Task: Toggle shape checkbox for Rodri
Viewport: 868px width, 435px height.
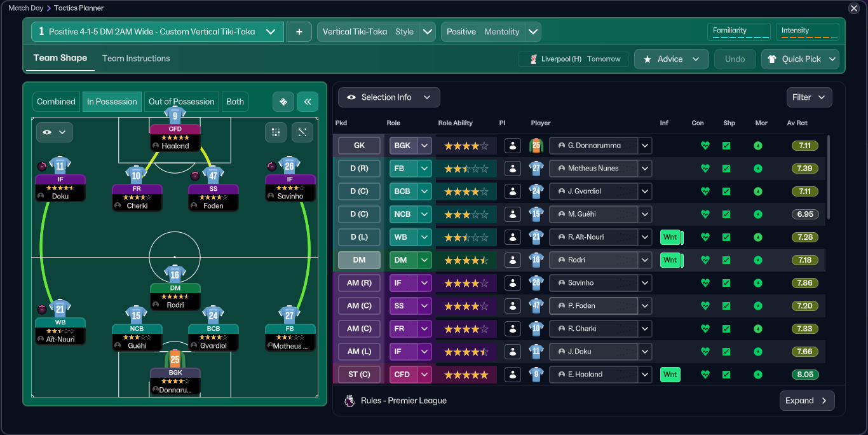Action: 726,260
